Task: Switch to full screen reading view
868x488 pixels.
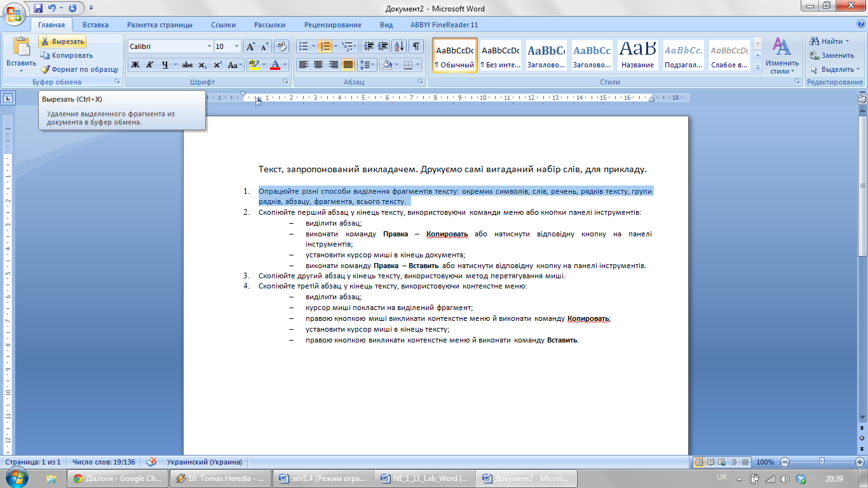Action: pos(711,462)
